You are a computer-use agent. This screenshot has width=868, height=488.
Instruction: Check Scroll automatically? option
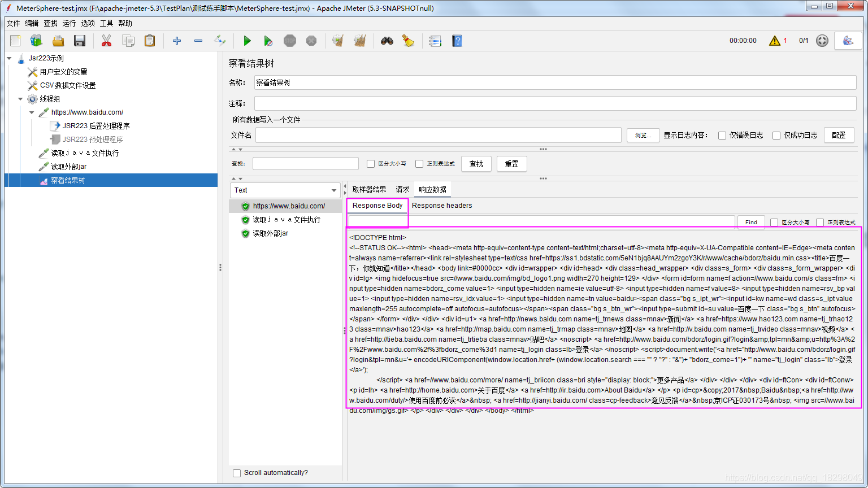237,473
